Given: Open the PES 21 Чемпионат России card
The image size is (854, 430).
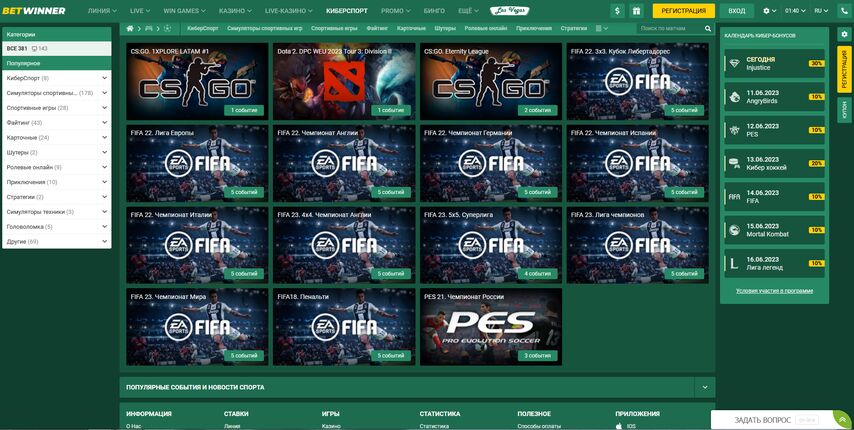Looking at the screenshot, I should tap(491, 327).
